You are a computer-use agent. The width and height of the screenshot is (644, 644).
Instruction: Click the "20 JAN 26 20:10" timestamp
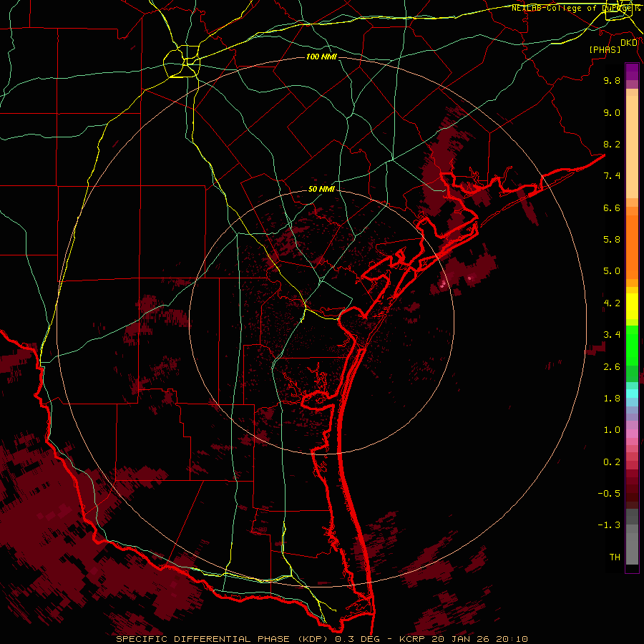pos(479,639)
